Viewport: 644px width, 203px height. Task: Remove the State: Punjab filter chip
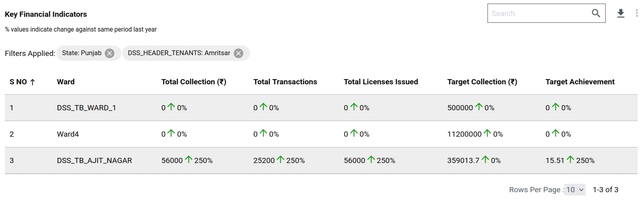(x=109, y=53)
